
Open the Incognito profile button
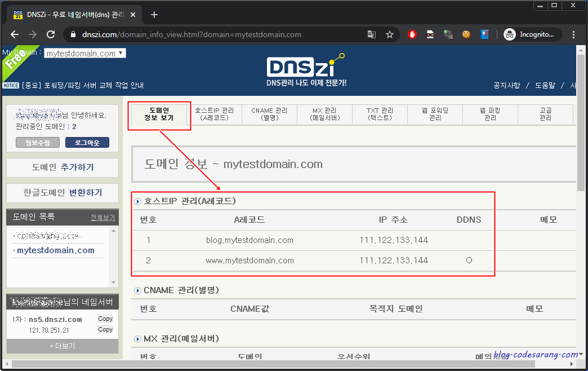pos(532,34)
